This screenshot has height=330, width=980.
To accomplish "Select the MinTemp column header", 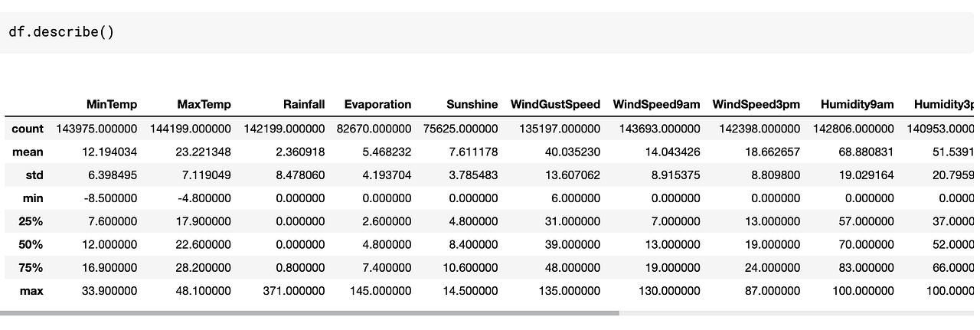I will [112, 104].
